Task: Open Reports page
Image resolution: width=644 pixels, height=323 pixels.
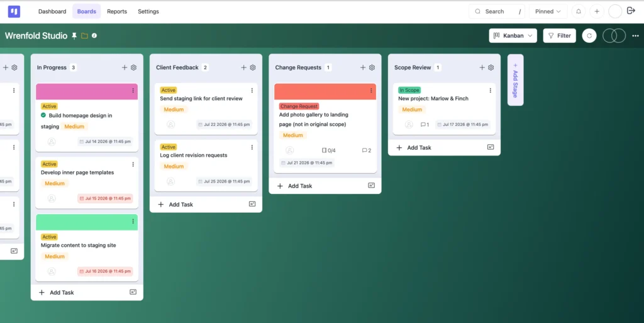Action: coord(117,11)
